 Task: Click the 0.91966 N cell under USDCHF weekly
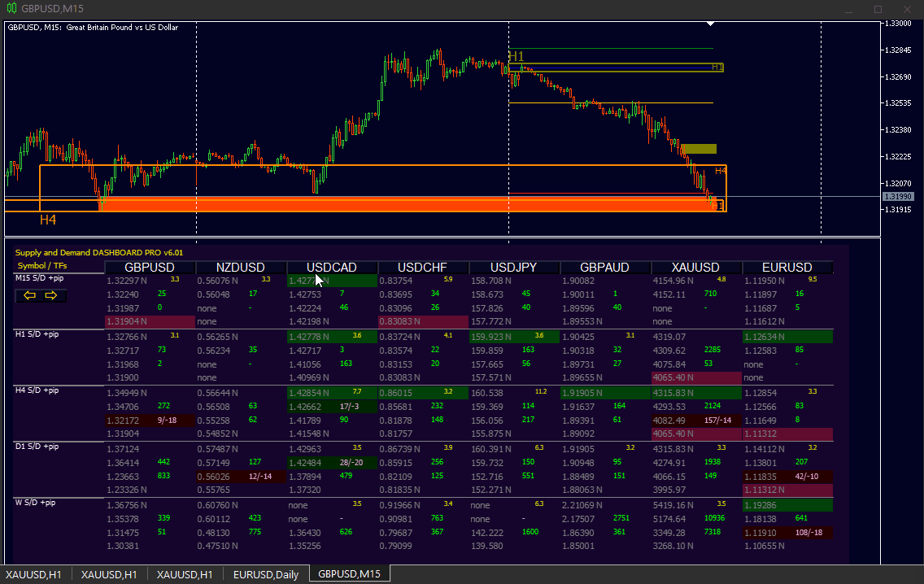pyautogui.click(x=399, y=505)
